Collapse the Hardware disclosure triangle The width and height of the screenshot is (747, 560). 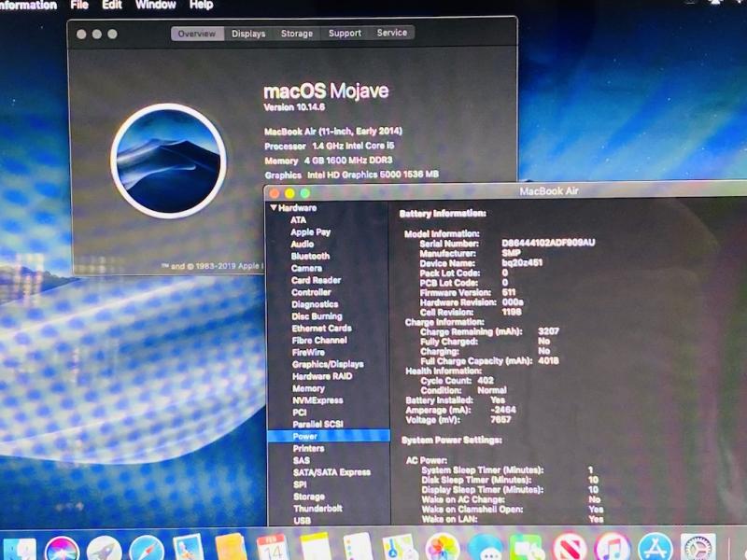pos(274,207)
